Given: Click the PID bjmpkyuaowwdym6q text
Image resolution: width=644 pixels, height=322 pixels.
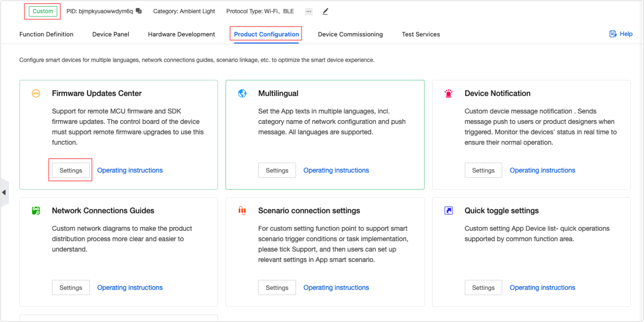Looking at the screenshot, I should click(100, 11).
